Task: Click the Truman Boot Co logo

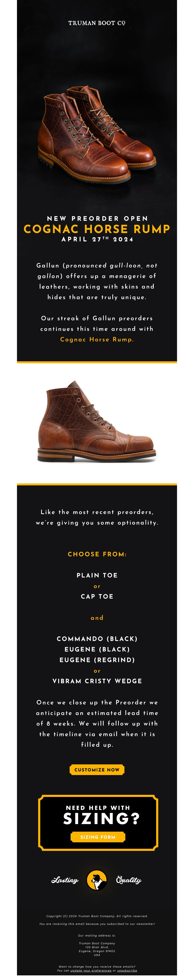Action: click(x=97, y=23)
